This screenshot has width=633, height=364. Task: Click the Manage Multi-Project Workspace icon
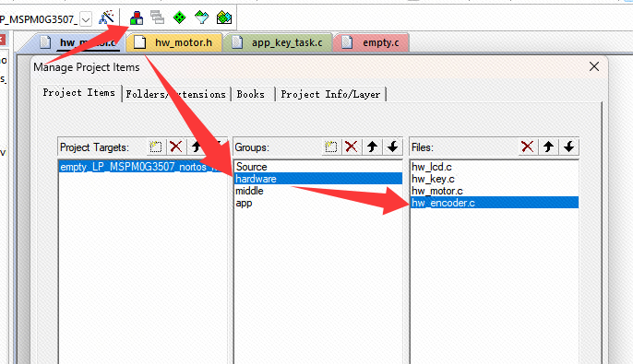tap(157, 18)
